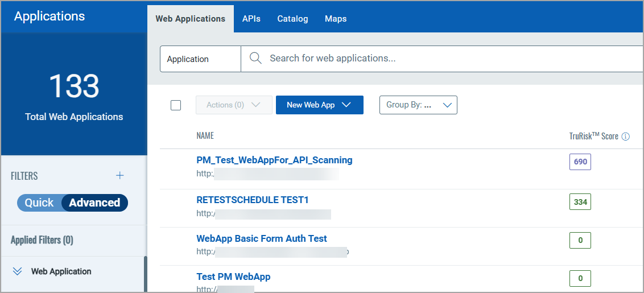Click the 690 TruRisk score badge
This screenshot has width=644, height=293.
[x=580, y=162]
